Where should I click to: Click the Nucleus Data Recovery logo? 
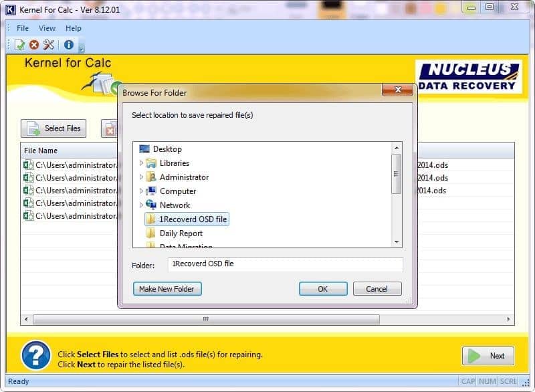point(469,77)
